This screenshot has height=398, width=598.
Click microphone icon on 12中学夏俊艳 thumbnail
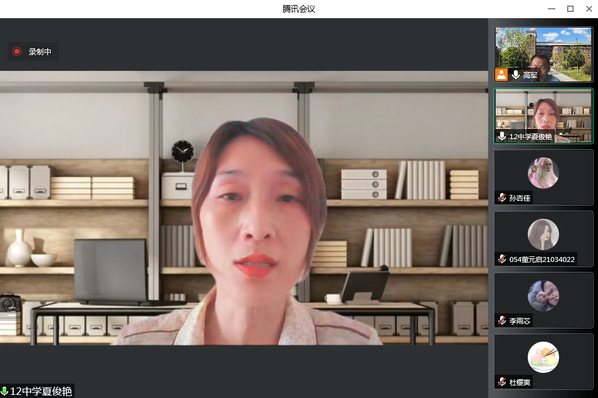pyautogui.click(x=502, y=136)
